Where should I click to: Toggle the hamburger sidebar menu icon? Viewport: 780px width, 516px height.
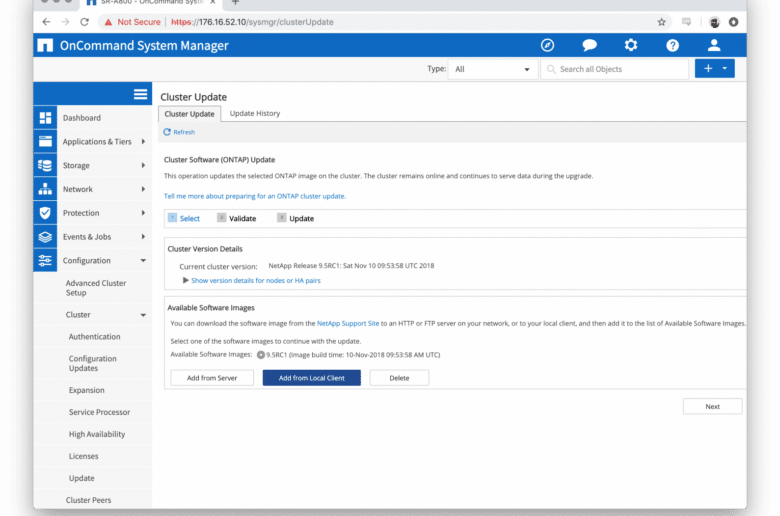[140, 94]
